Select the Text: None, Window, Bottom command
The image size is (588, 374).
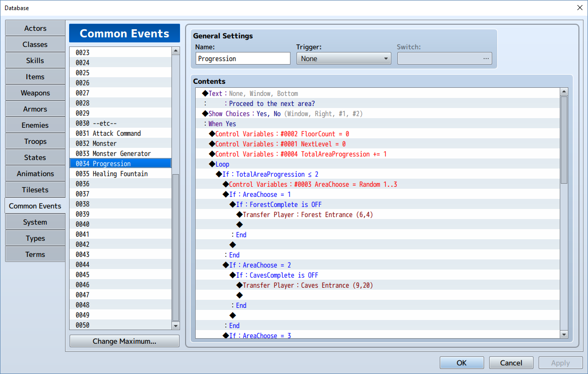378,93
